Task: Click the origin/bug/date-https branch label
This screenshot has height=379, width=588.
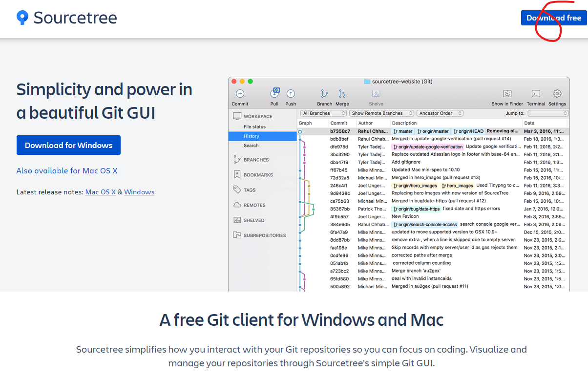Action: click(x=416, y=209)
